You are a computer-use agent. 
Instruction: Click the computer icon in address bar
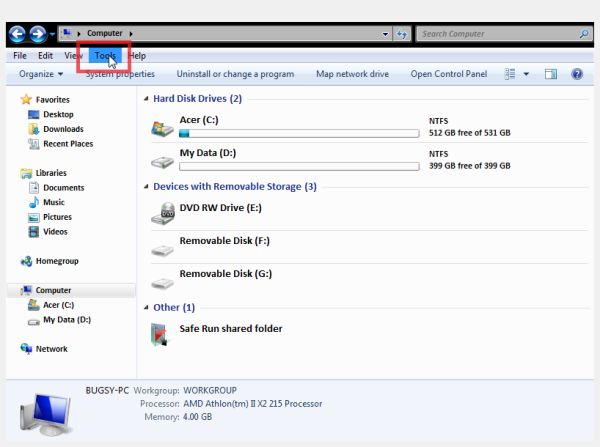pos(66,33)
